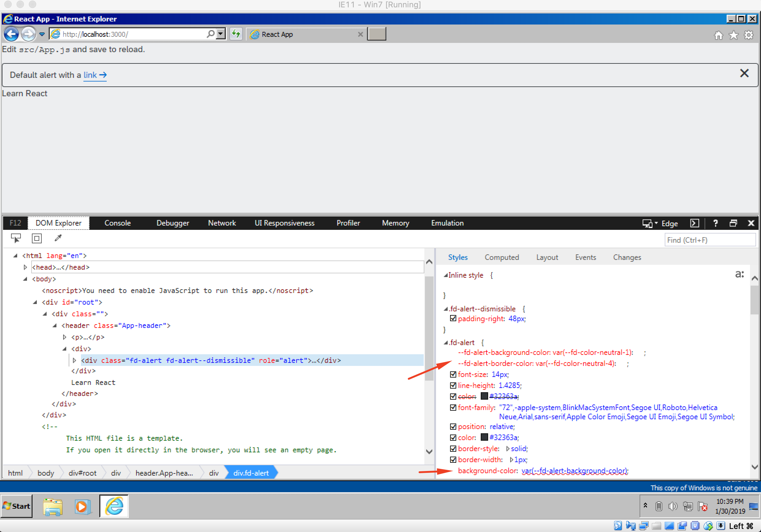761x532 pixels.
Task: Switch to the Console tab
Action: tap(117, 223)
